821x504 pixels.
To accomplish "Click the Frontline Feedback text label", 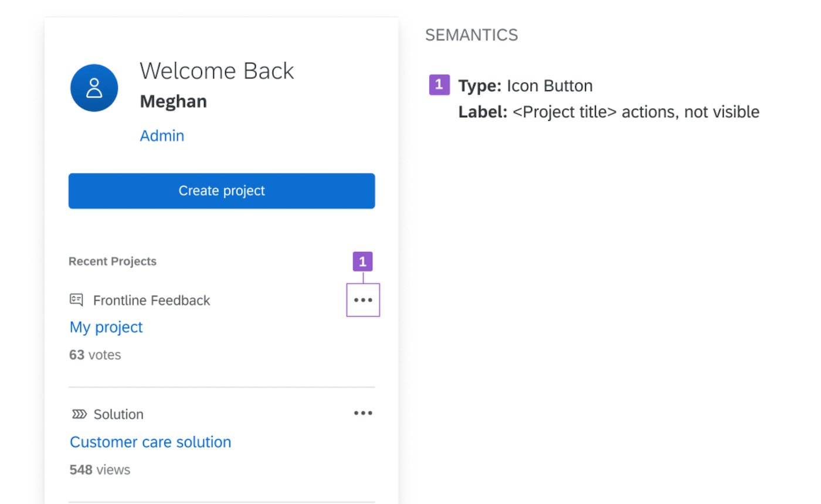I will [x=151, y=301].
